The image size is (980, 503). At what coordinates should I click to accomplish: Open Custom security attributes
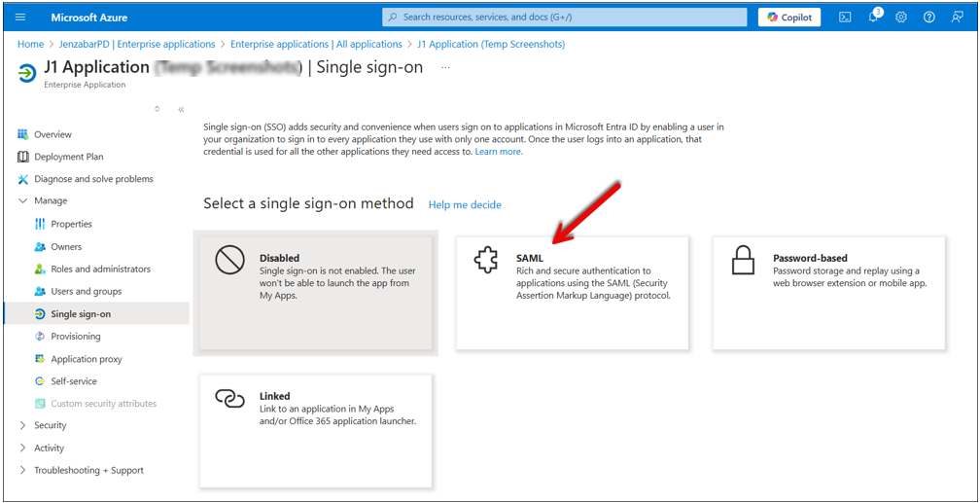[104, 404]
